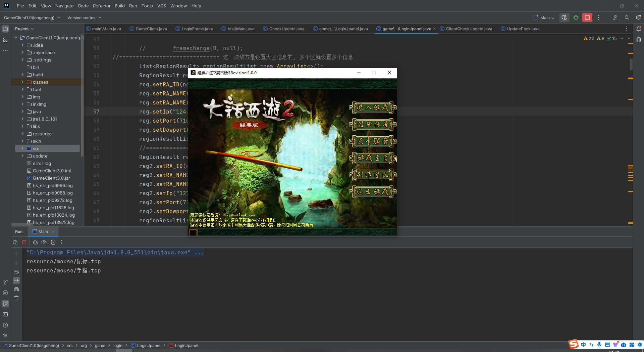Stop the running Main process in top toolbar

pos(587,17)
